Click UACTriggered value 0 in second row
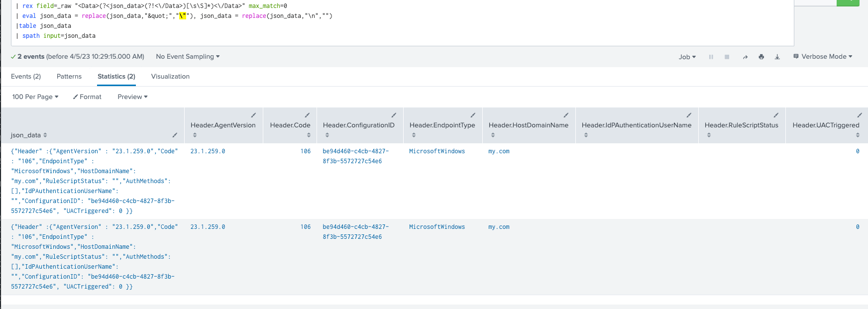This screenshot has width=868, height=309. (858, 227)
